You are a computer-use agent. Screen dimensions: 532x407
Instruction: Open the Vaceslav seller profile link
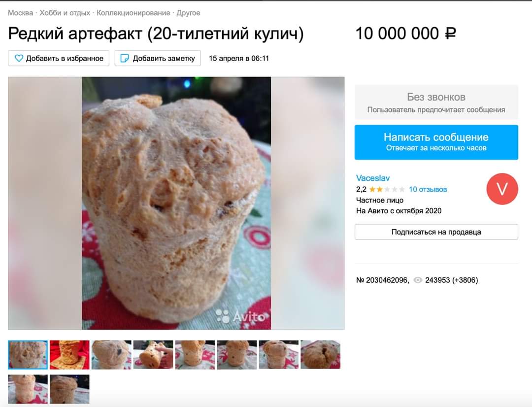tap(373, 178)
